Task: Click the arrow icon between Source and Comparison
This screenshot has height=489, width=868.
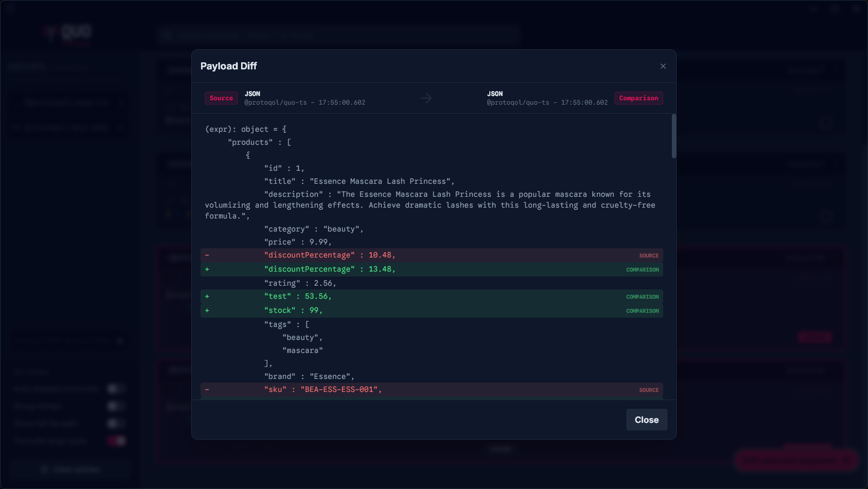Action: [426, 98]
